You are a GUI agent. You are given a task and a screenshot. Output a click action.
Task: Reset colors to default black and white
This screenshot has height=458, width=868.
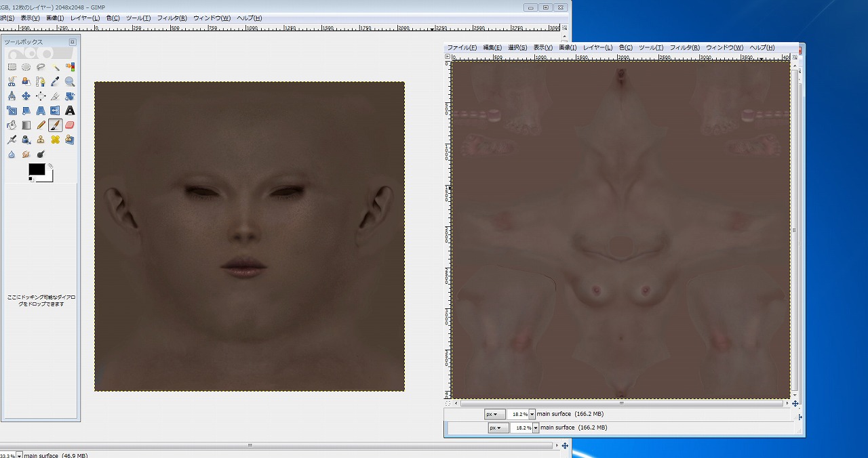pos(31,180)
